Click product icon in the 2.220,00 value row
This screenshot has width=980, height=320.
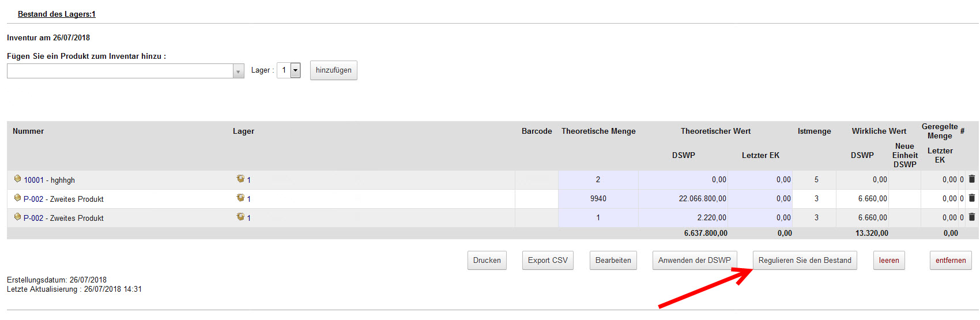17,217
